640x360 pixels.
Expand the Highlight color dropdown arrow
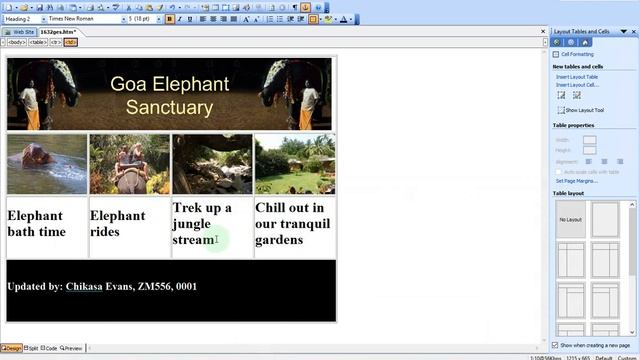pyautogui.click(x=336, y=19)
